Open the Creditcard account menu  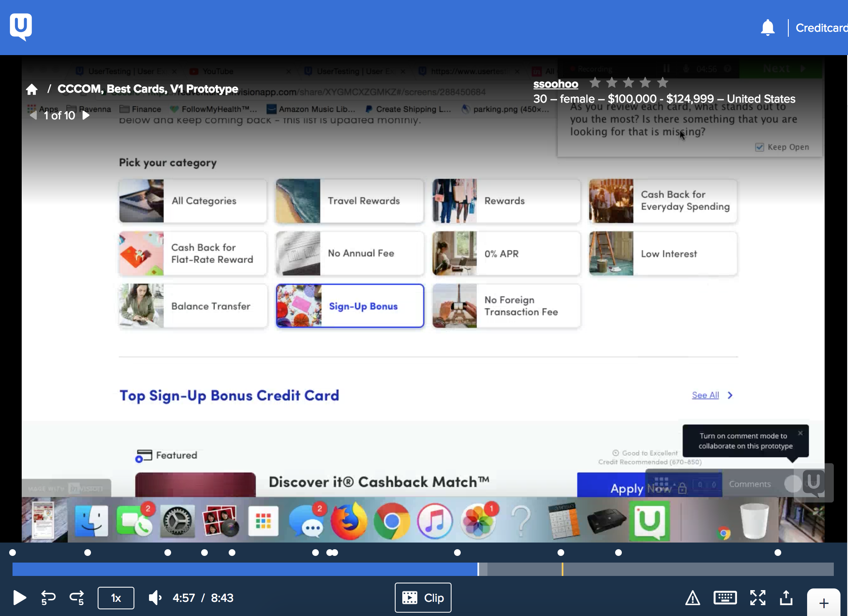[821, 28]
